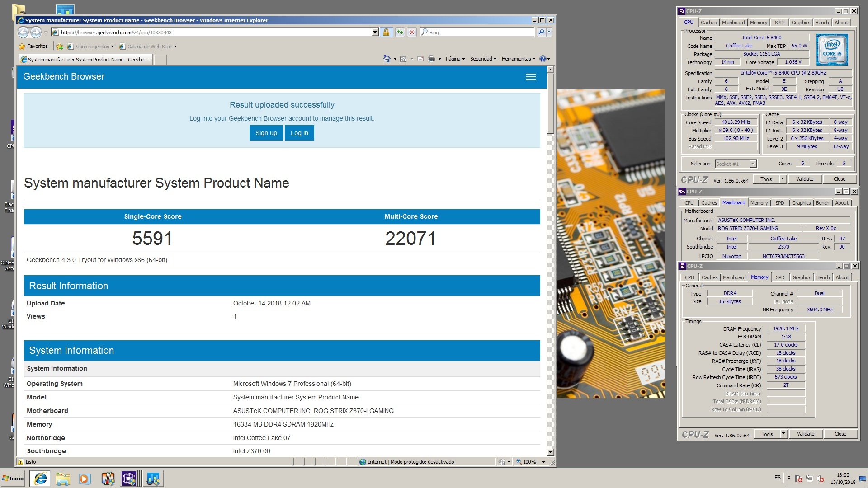The height and width of the screenshot is (488, 868).
Task: Click Close button in top CPU-Z window
Action: [839, 179]
